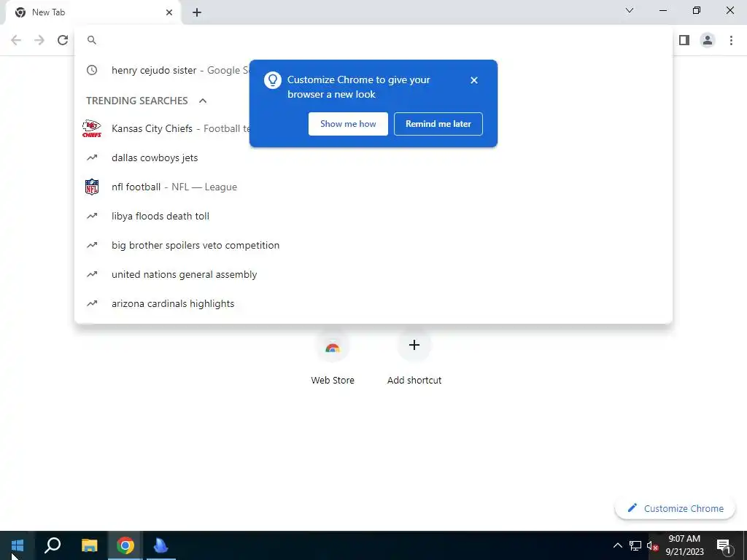Select nfl football suggestion
Screen dimensions: 747x560
[373, 187]
